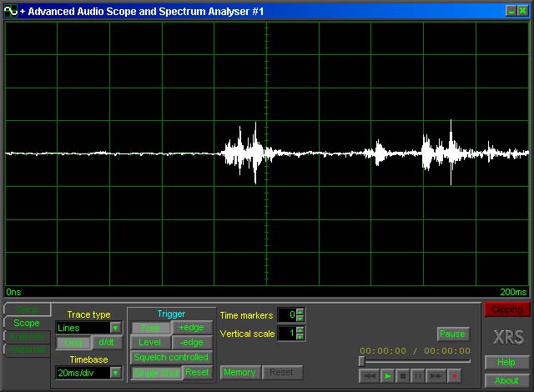This screenshot has height=392, width=534.
Task: Click the sine wave app icon in title bar
Action: (x=11, y=11)
